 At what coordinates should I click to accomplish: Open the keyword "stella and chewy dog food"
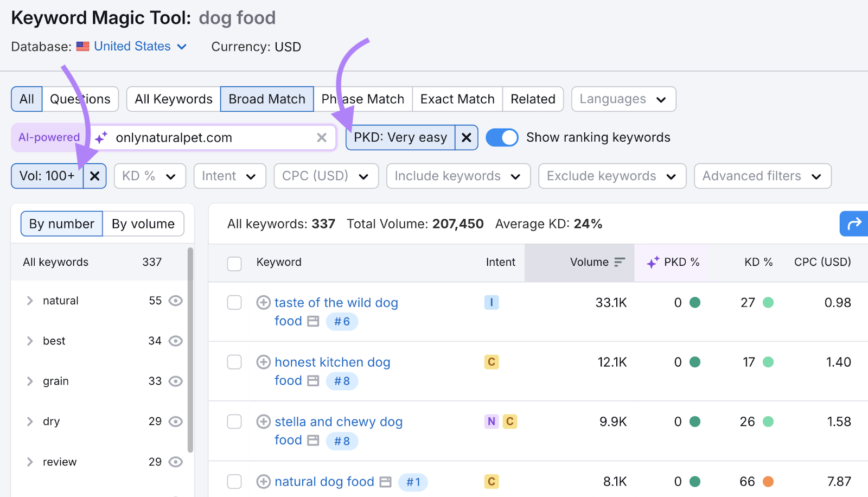pos(339,422)
